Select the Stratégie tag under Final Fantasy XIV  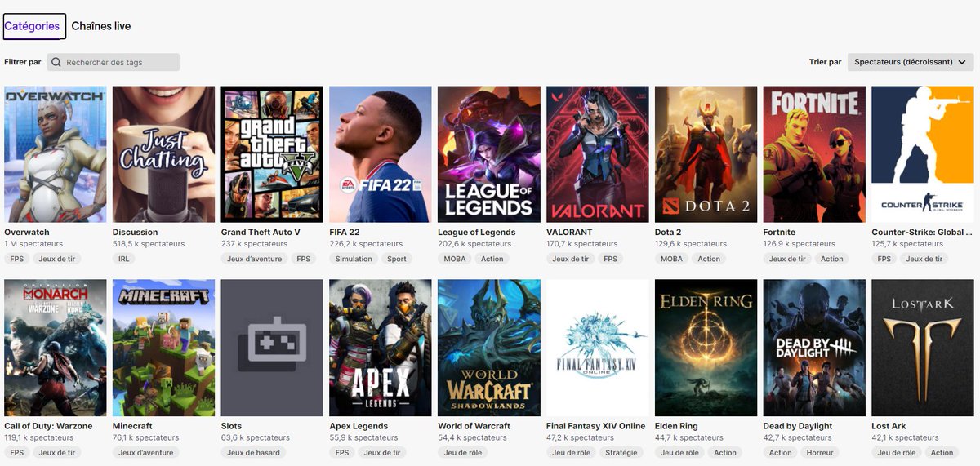click(622, 452)
